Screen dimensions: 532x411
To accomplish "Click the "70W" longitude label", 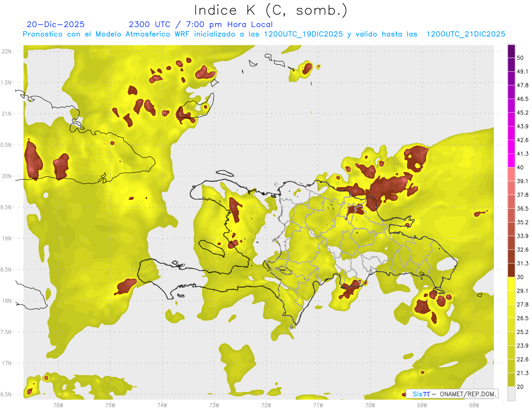I will (x=370, y=405).
